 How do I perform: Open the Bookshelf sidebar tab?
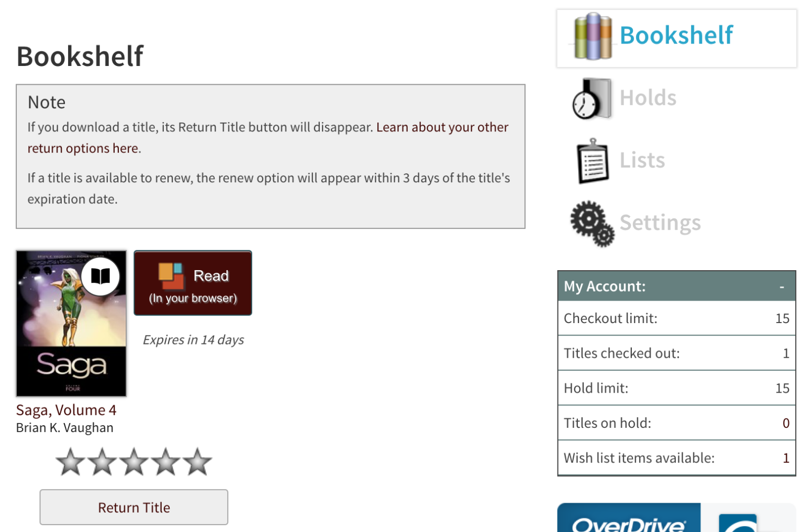(x=676, y=38)
